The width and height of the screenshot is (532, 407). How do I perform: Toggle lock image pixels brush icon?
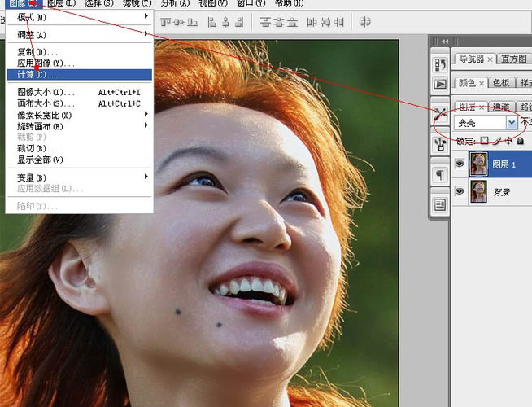point(497,141)
